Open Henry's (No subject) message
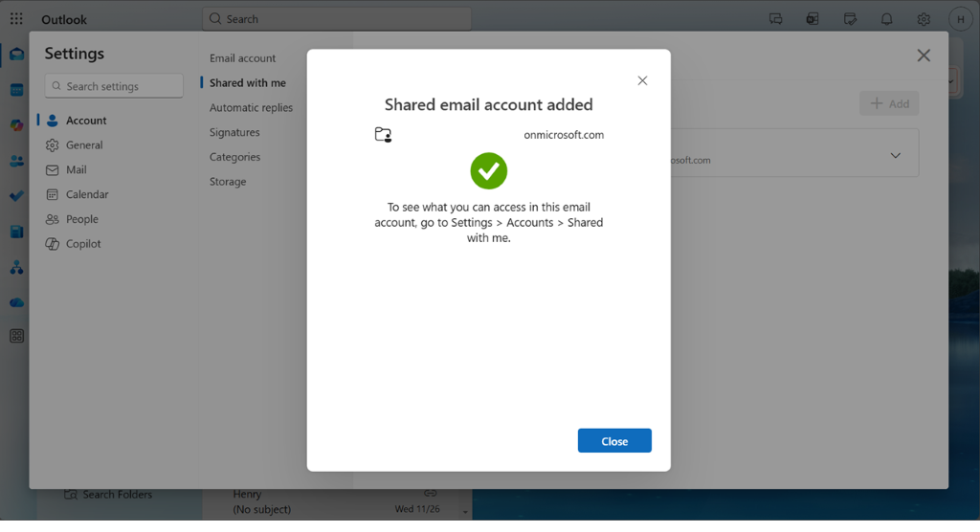This screenshot has height=532, width=980. point(337,502)
